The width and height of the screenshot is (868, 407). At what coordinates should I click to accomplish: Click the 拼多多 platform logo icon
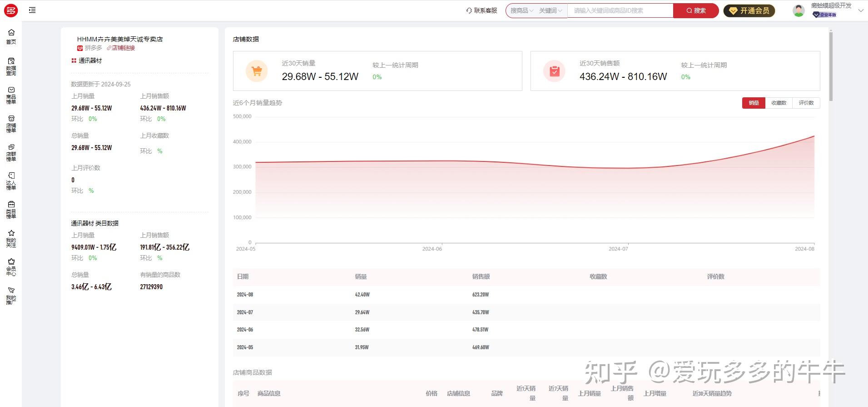pos(80,48)
